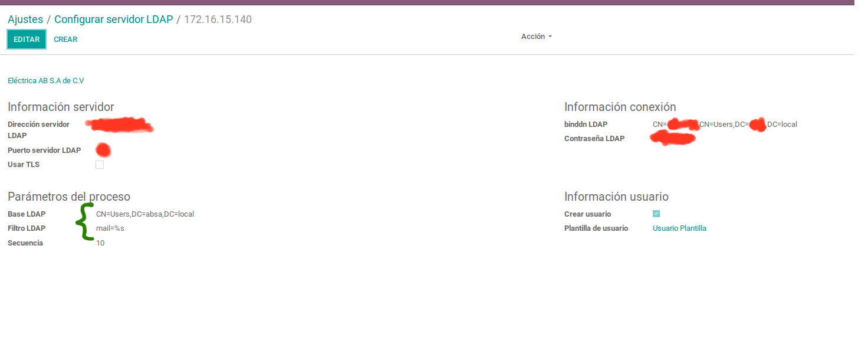Toggle the Crear usuario checkbox
The height and width of the screenshot is (340, 868).
[x=656, y=214]
